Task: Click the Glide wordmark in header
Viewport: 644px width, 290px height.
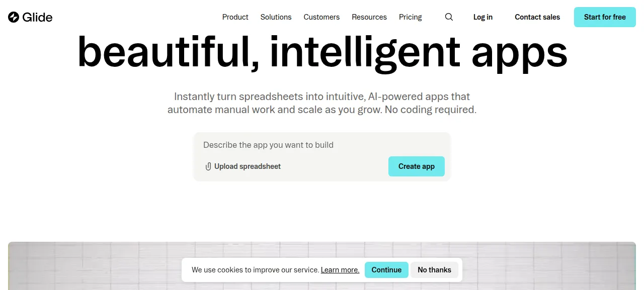Action: pyautogui.click(x=37, y=17)
